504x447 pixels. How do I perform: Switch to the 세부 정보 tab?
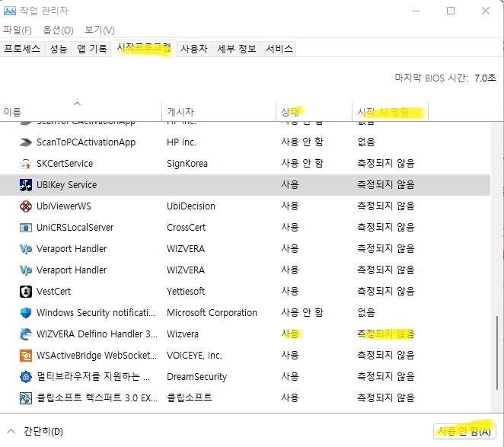pos(237,49)
